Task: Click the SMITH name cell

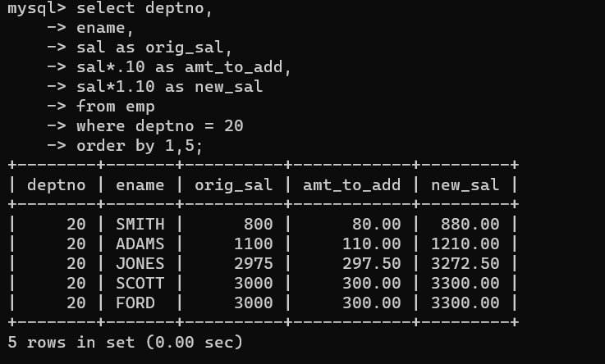Action: (140, 225)
